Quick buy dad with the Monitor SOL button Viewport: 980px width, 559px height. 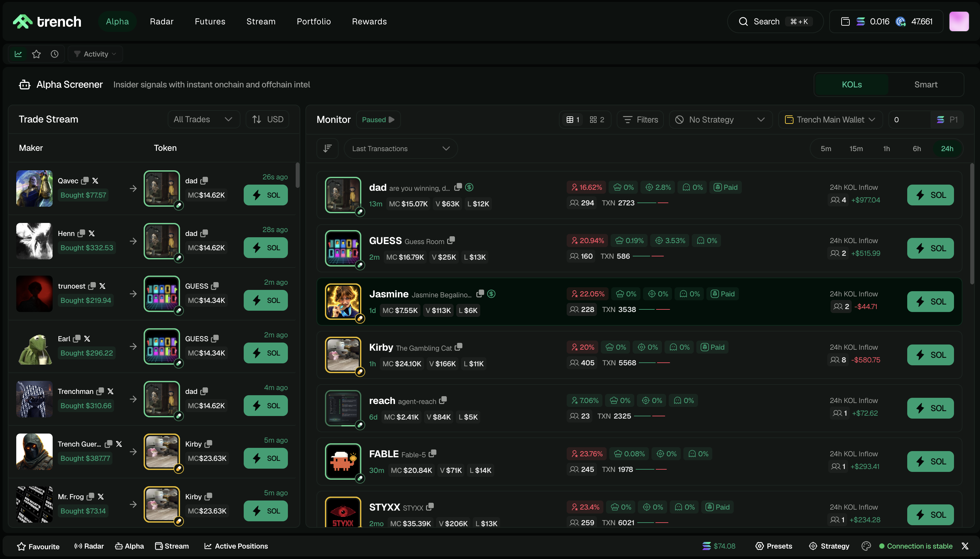[x=930, y=195]
